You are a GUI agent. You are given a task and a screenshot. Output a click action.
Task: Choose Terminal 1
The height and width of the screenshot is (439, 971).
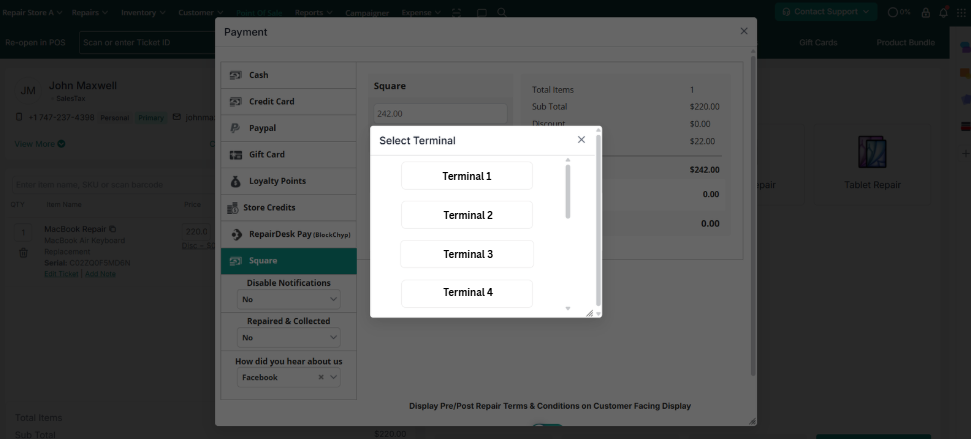click(467, 176)
